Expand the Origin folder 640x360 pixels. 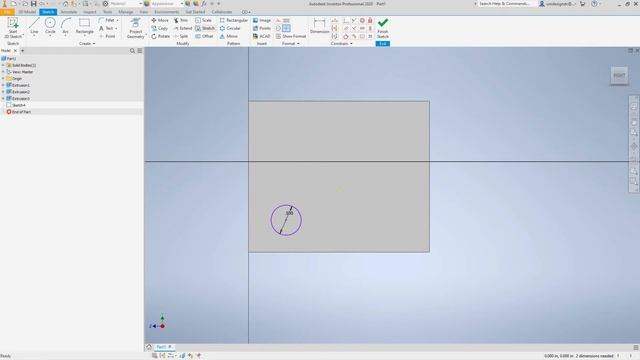(3, 78)
